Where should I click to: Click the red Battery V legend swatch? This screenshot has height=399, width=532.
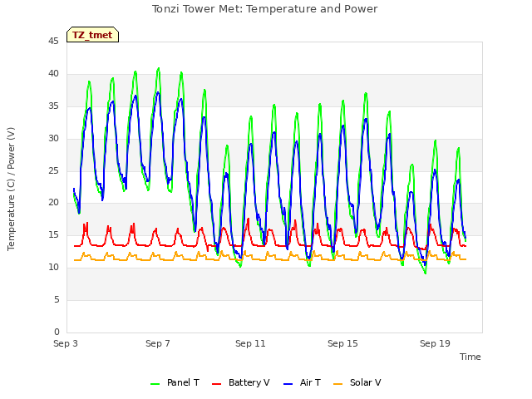click(216, 384)
